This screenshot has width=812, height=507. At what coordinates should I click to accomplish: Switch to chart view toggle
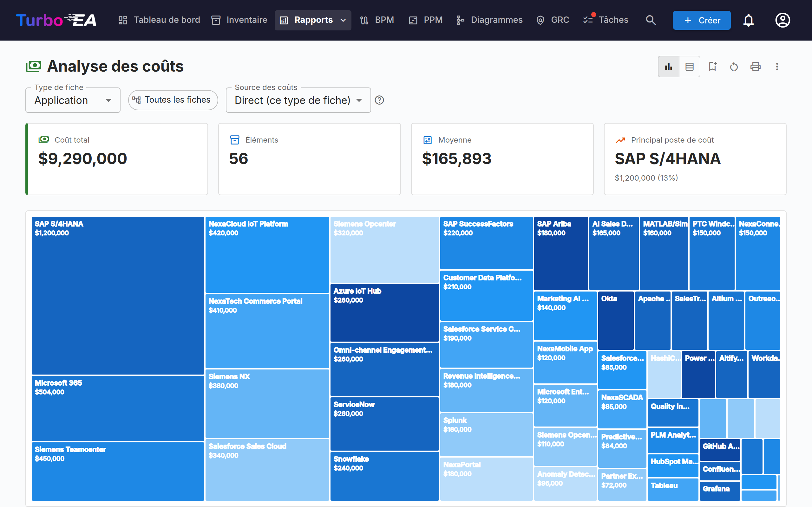tap(668, 67)
